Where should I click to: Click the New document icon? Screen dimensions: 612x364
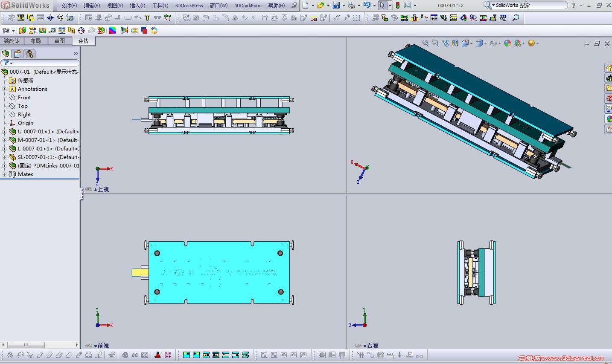click(x=306, y=5)
